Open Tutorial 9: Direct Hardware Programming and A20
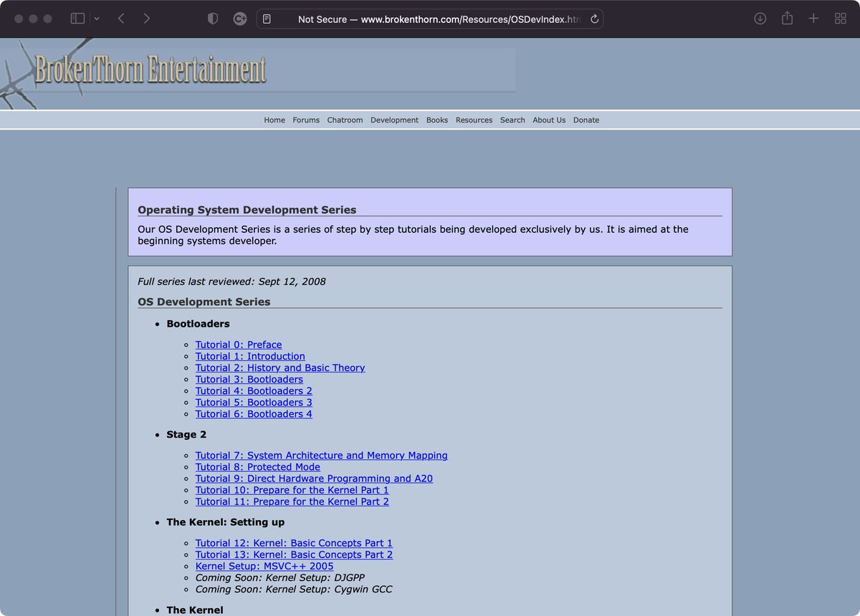Image resolution: width=860 pixels, height=616 pixels. pos(314,478)
